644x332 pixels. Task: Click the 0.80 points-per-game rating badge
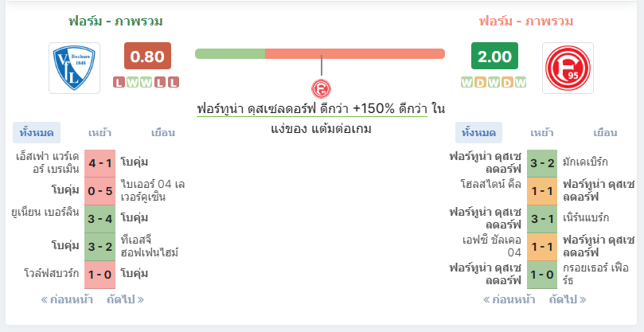pyautogui.click(x=147, y=56)
